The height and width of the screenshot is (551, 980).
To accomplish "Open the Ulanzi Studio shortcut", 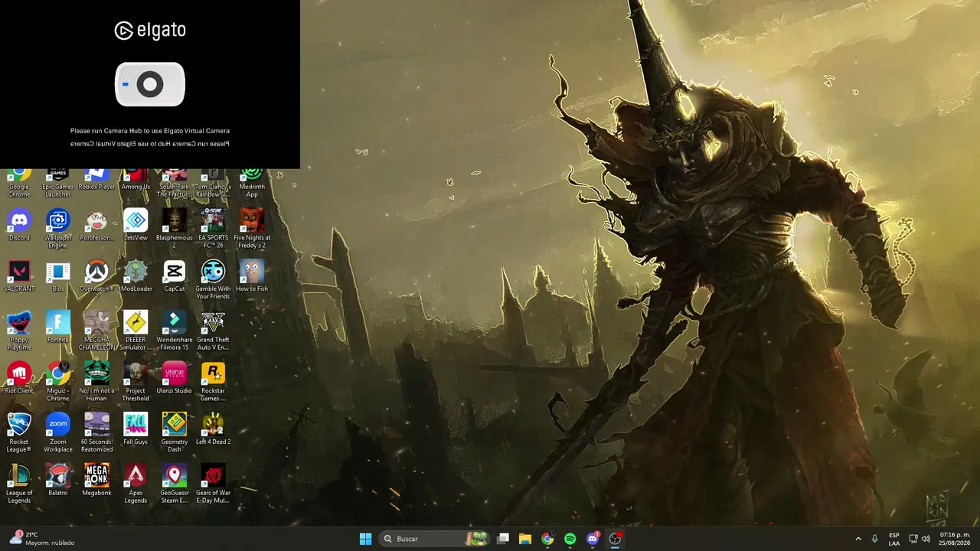I will (174, 378).
